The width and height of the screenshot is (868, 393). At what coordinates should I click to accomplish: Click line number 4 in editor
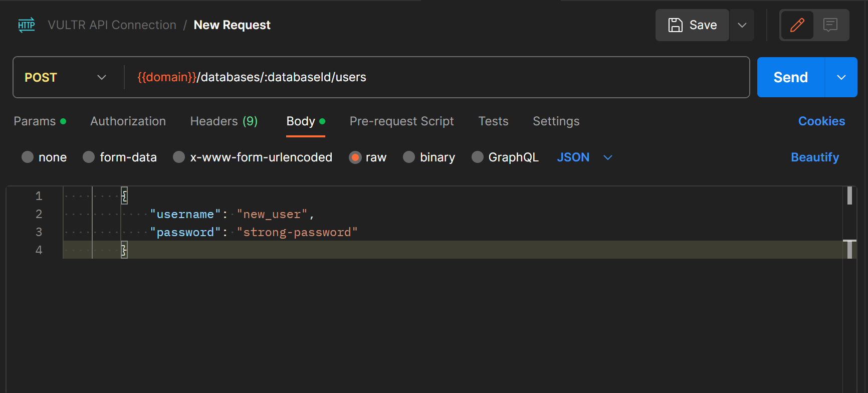(39, 250)
